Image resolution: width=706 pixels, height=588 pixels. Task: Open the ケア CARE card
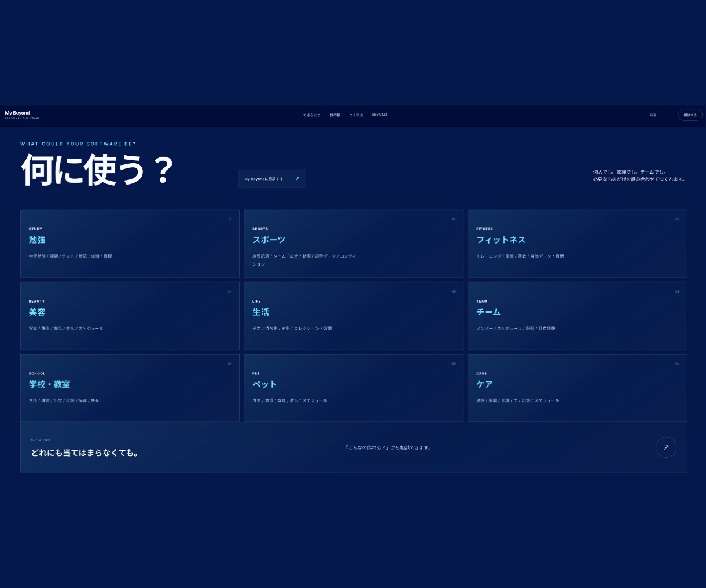[578, 388]
